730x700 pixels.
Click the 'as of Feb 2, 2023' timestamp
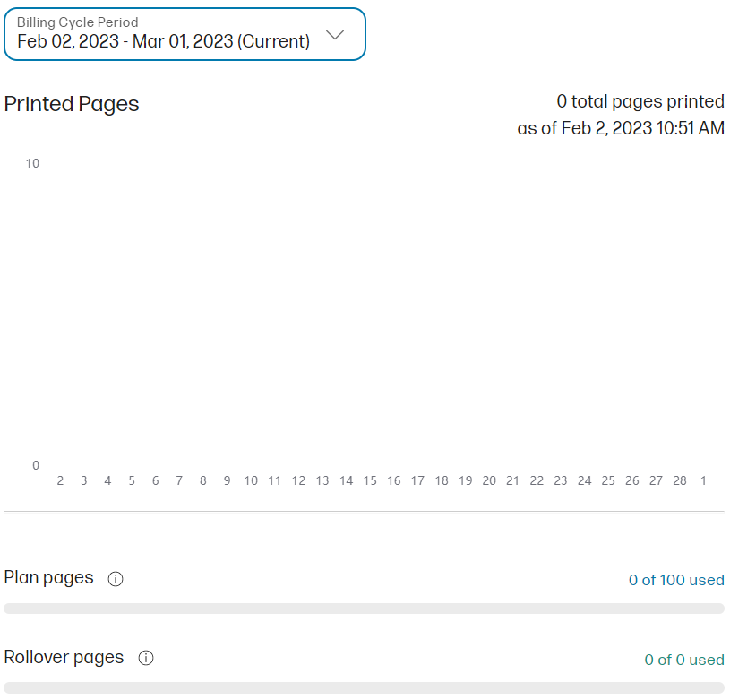pos(621,128)
